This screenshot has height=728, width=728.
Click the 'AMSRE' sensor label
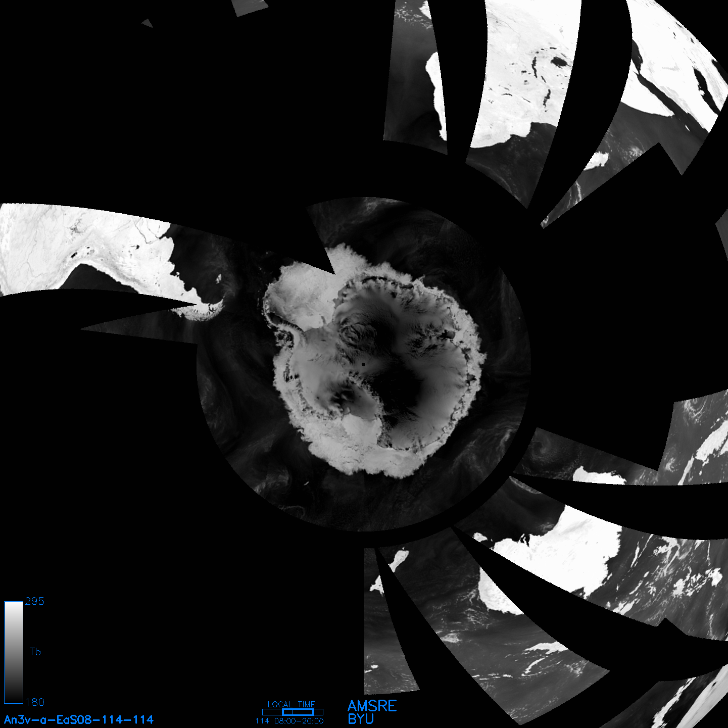coord(372,706)
